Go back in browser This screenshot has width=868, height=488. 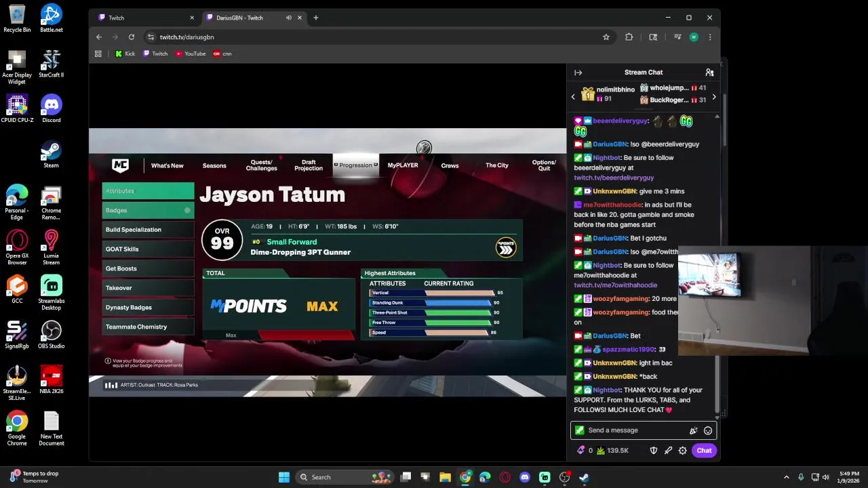pos(99,37)
